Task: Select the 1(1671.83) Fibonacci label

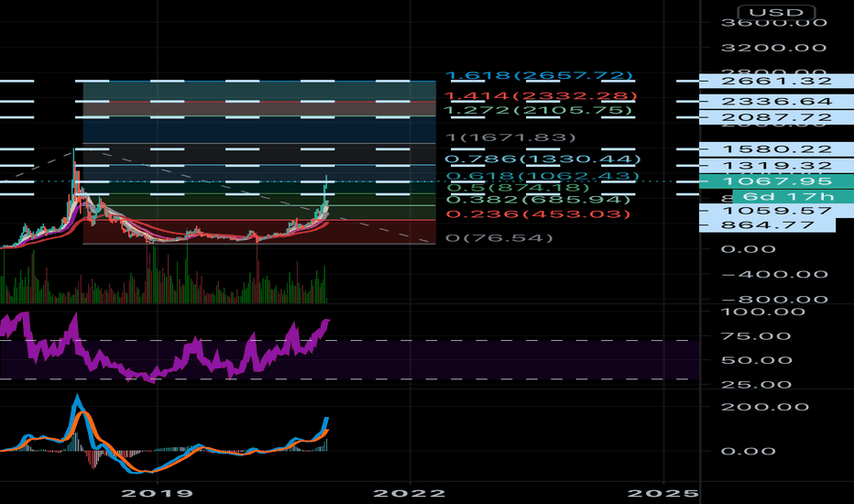Action: tap(510, 137)
